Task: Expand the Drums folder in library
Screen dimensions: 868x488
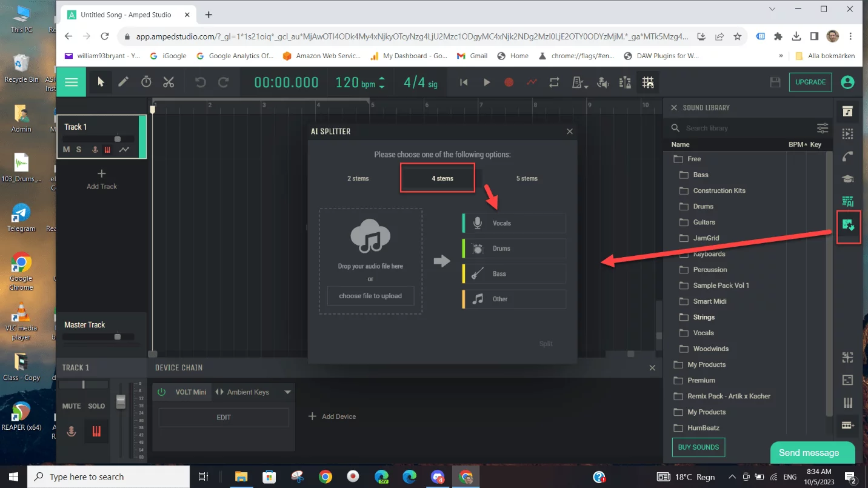Action: (x=703, y=207)
